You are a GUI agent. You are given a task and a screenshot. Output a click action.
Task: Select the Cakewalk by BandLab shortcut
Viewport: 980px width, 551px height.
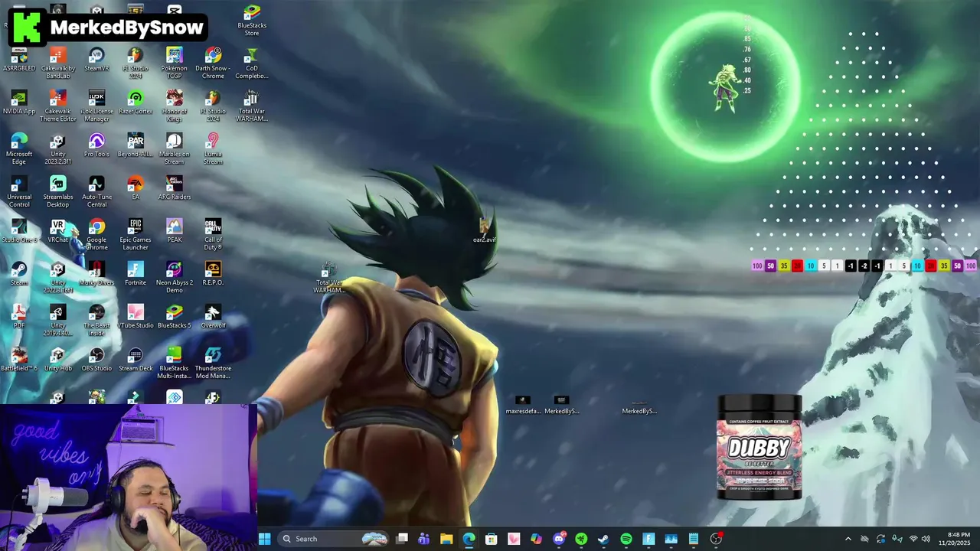pyautogui.click(x=58, y=64)
